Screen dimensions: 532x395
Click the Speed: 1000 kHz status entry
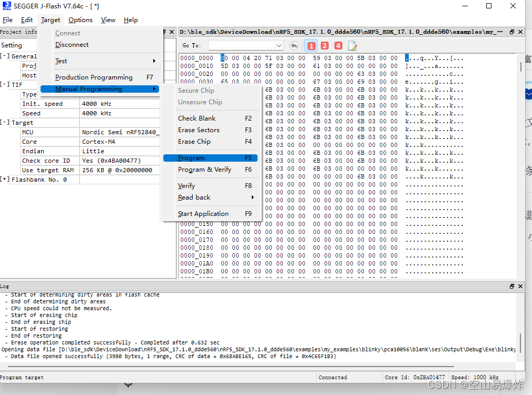pyautogui.click(x=475, y=377)
